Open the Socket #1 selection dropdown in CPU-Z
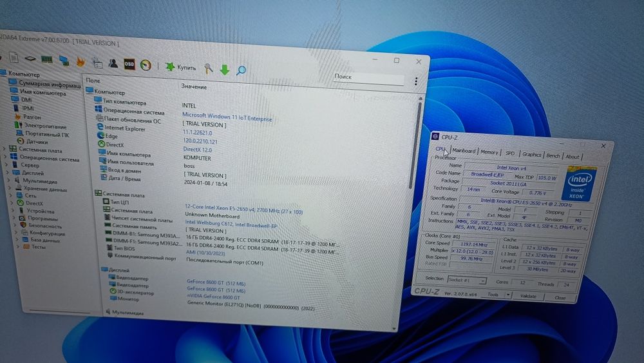 467,280
